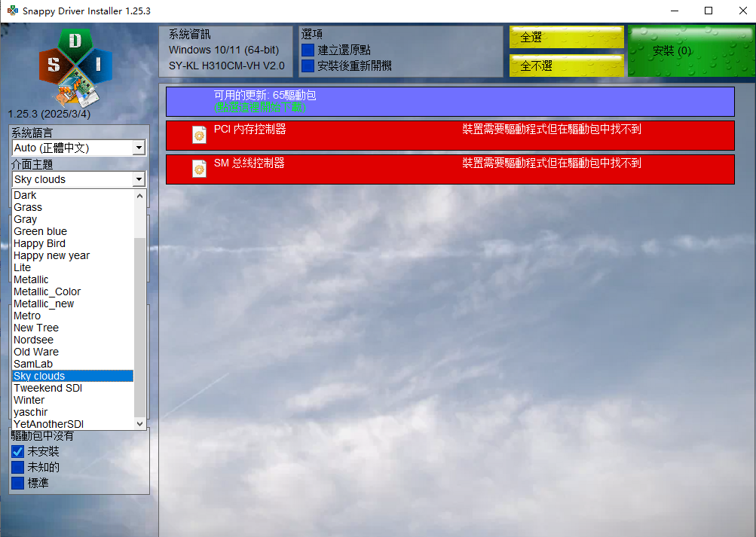
Task: Click the blue 可用的更新 65驅動包 banner
Action: tap(450, 102)
